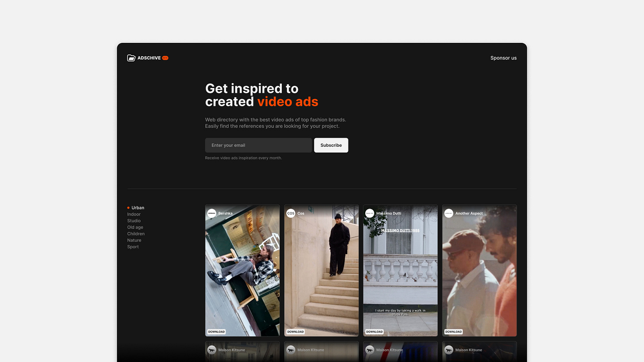This screenshot has width=644, height=362.
Task: Open the Cos staircase video thumbnail
Action: pyautogui.click(x=321, y=271)
